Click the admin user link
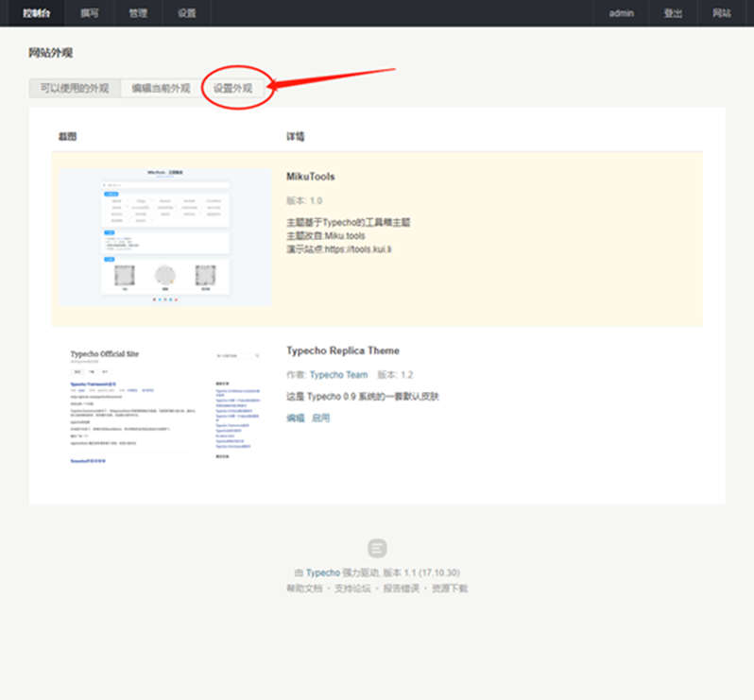This screenshot has height=700, width=754. [622, 13]
